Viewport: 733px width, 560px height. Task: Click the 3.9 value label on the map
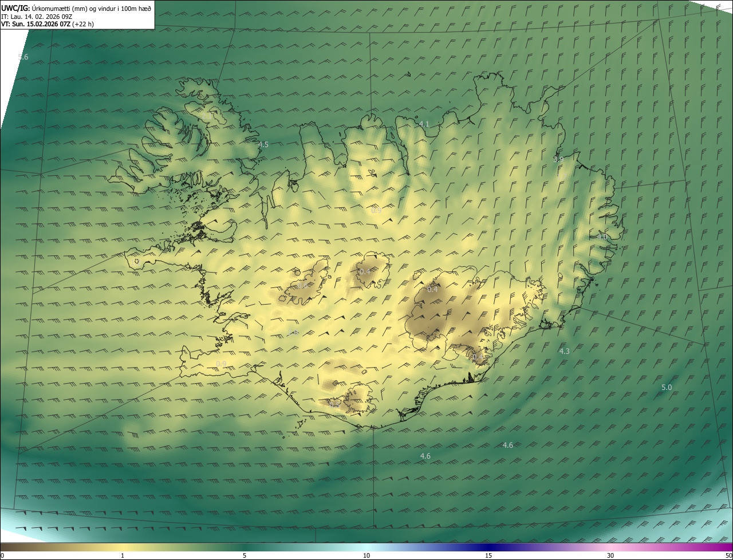(x=558, y=159)
